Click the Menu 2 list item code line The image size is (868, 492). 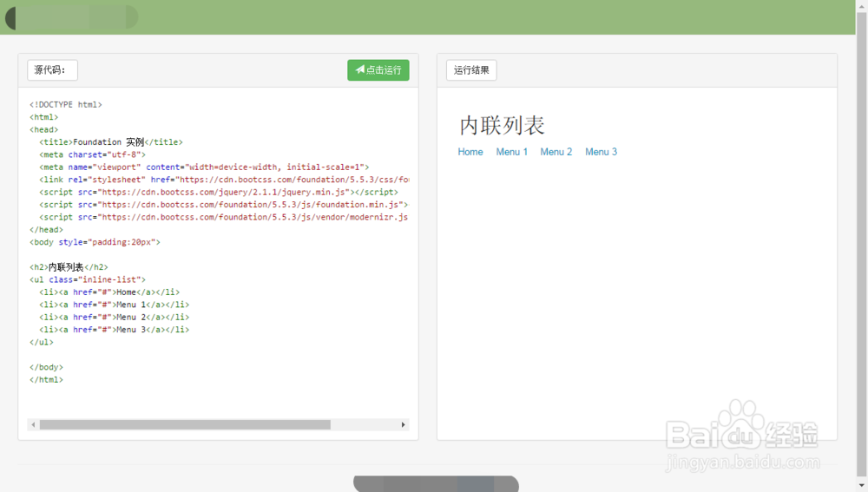point(114,317)
